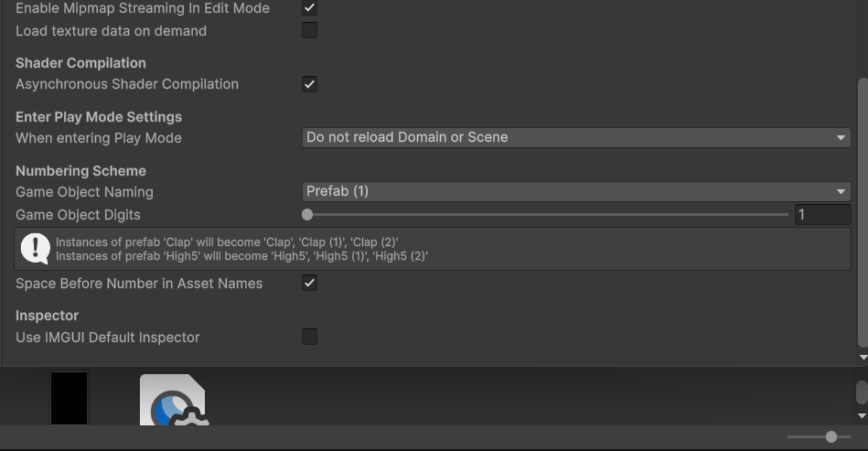Click the Space Before Number in Asset Names label
The height and width of the screenshot is (451, 868).
(139, 284)
